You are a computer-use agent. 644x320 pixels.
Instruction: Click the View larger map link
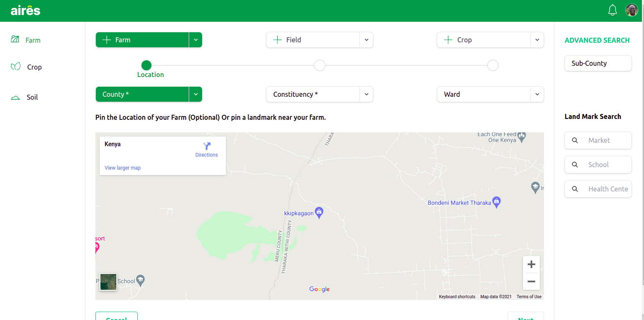[x=123, y=168]
